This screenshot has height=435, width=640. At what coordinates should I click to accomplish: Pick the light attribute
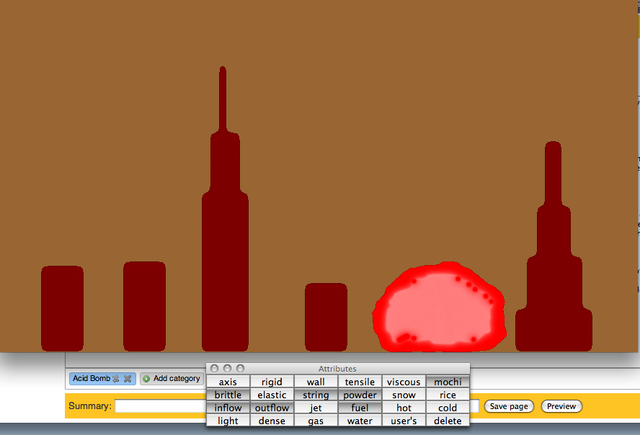pos(228,421)
